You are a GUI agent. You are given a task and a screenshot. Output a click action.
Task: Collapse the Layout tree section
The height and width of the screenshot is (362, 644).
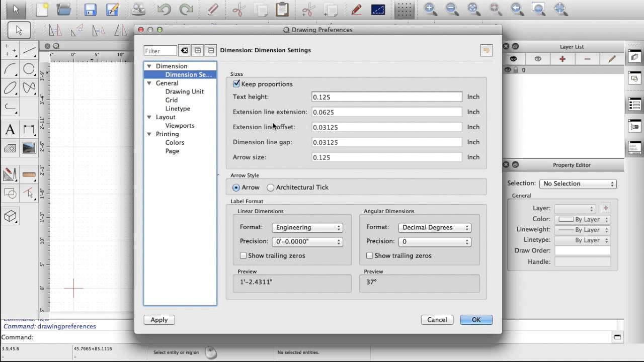point(149,117)
